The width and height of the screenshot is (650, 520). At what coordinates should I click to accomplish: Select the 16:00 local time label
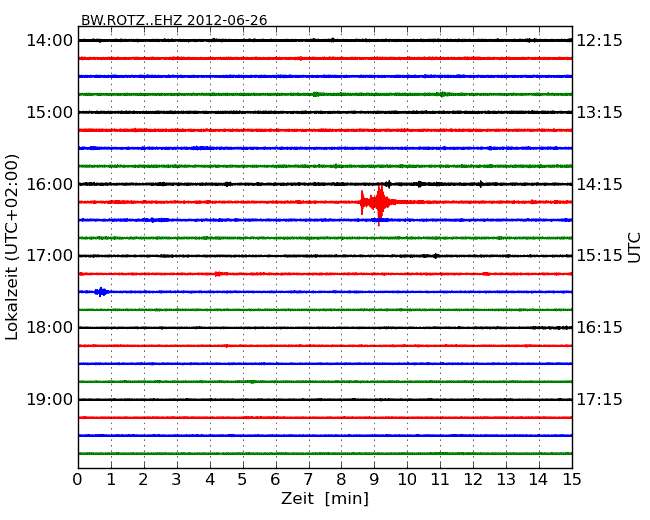click(50, 184)
